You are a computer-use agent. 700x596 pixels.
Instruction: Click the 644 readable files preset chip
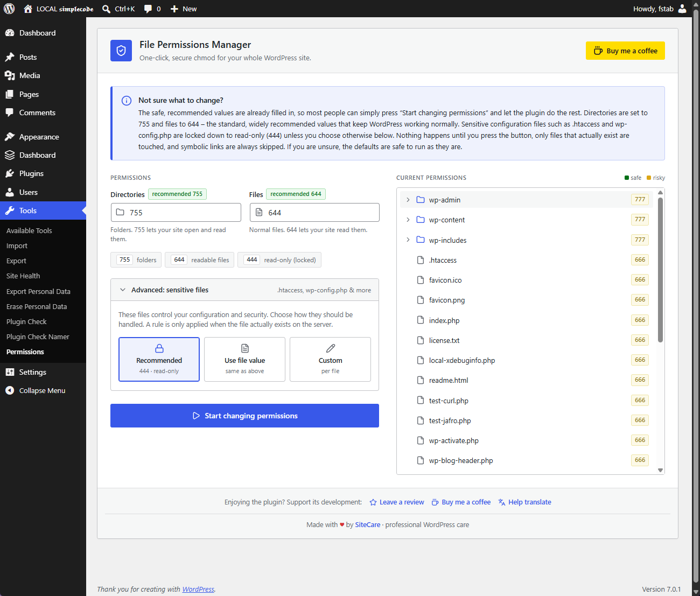coord(200,260)
